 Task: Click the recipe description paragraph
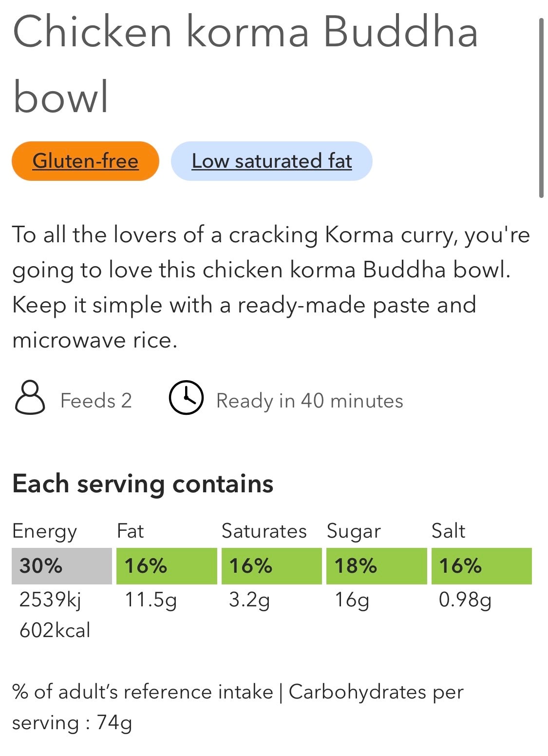point(271,287)
